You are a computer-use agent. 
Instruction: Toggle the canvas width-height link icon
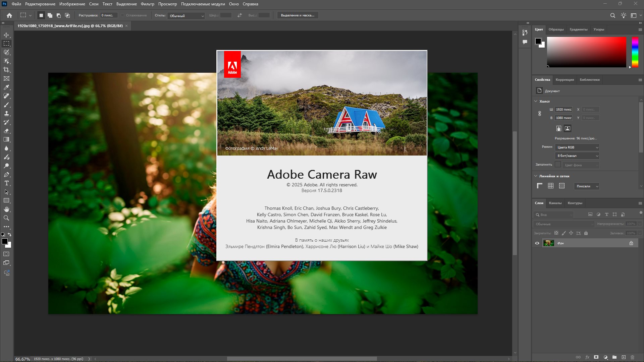pyautogui.click(x=539, y=114)
